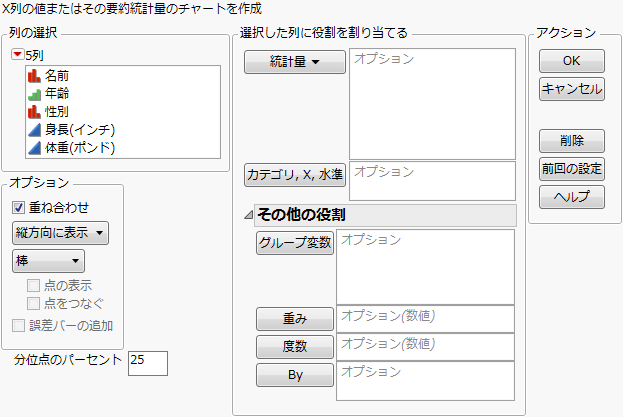The width and height of the screenshot is (623, 417).
Task: Click the blue triangle icon beside 身長(インチ)
Action: (34, 129)
